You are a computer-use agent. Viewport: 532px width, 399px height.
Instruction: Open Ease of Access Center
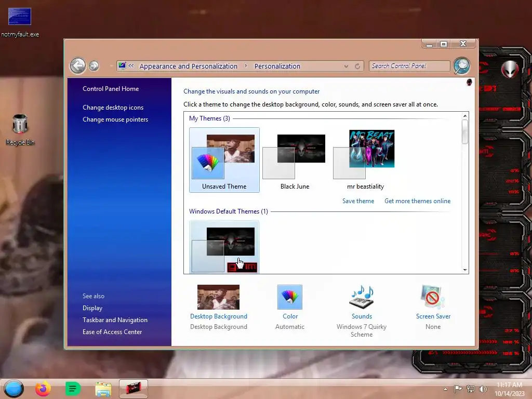[112, 332]
